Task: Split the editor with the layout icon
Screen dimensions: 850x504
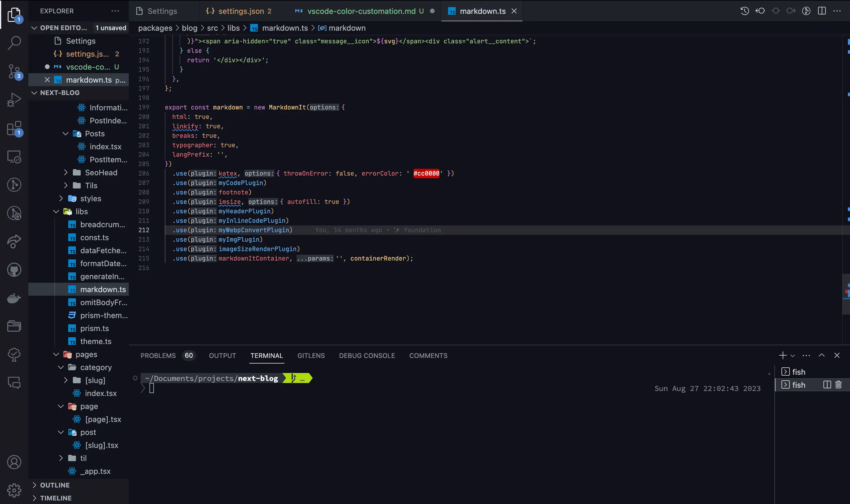Action: click(822, 11)
